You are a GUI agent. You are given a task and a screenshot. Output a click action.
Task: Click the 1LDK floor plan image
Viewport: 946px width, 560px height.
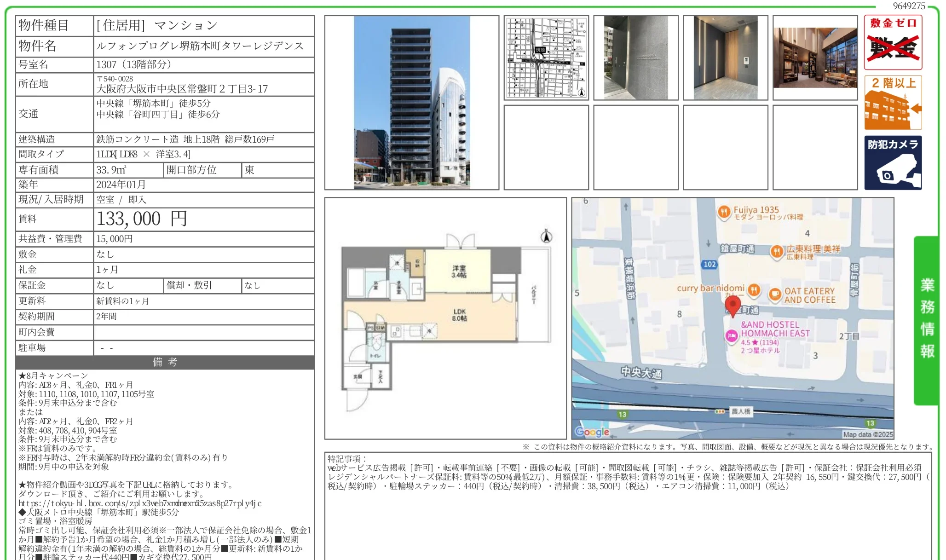pyautogui.click(x=445, y=318)
